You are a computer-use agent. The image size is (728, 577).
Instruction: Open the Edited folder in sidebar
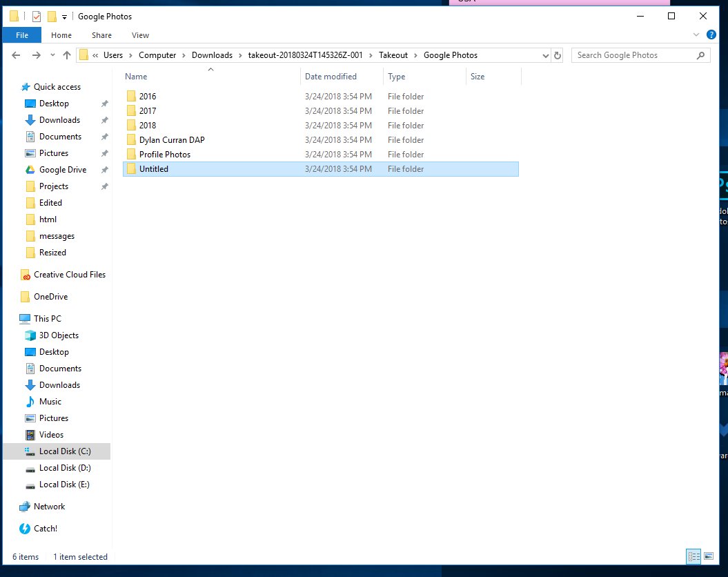(50, 203)
